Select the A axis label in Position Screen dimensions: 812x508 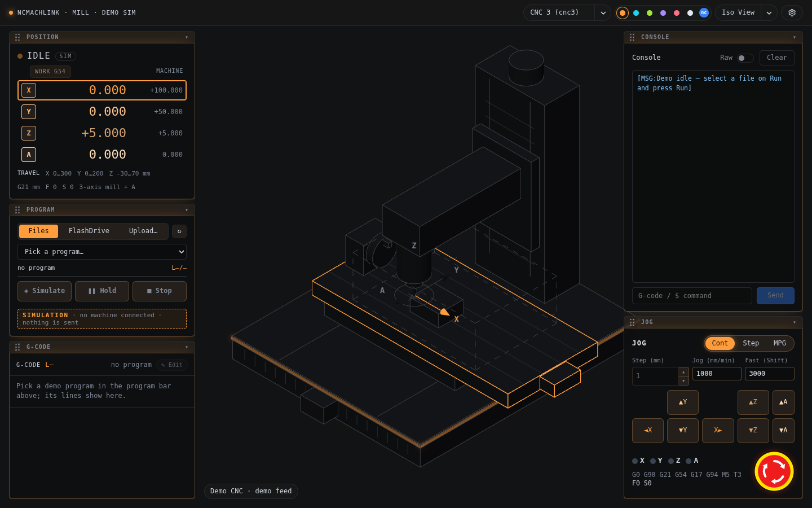coord(29,155)
